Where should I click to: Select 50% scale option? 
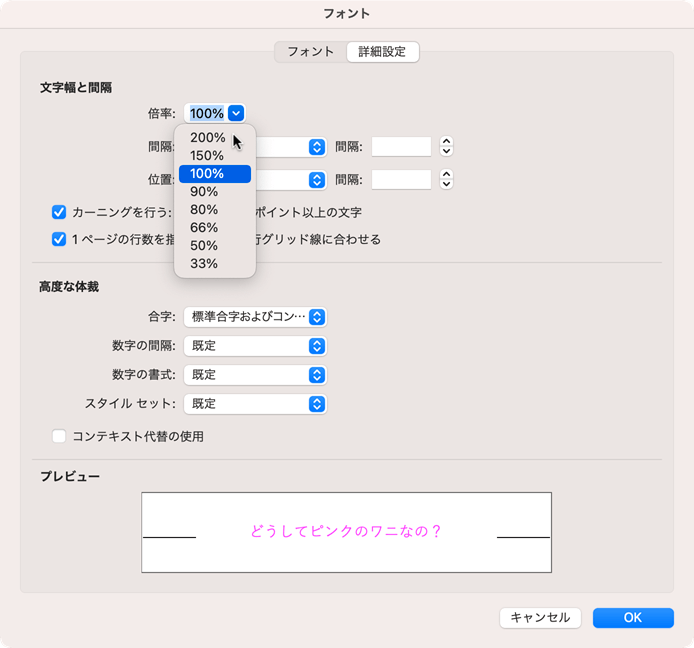(204, 246)
